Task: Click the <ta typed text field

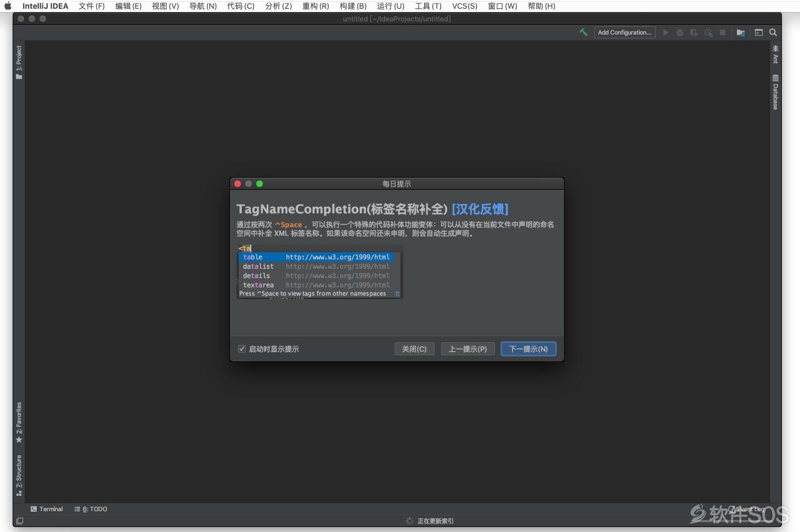Action: coord(245,248)
